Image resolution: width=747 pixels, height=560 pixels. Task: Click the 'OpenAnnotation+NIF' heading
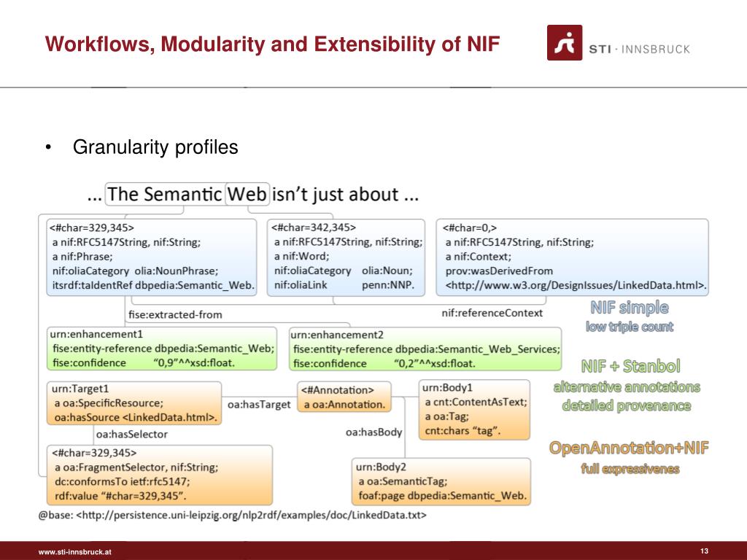click(629, 448)
